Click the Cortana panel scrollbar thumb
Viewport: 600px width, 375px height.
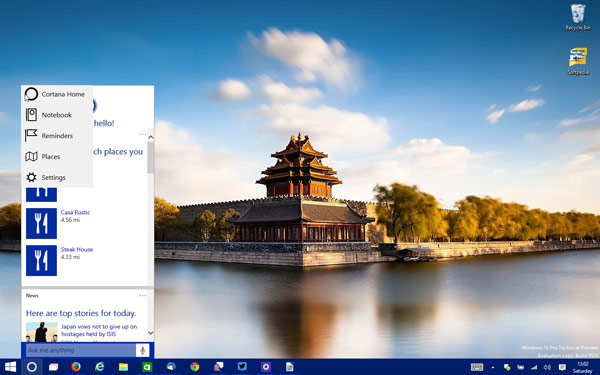coord(151,157)
